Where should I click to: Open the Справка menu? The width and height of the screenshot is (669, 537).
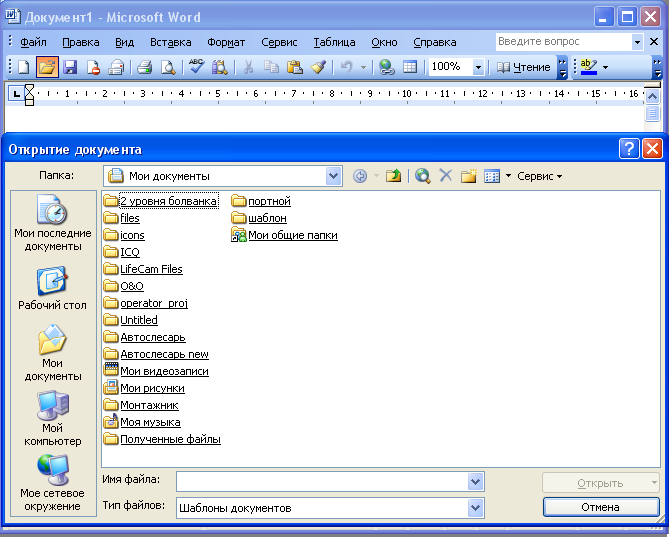point(435,42)
